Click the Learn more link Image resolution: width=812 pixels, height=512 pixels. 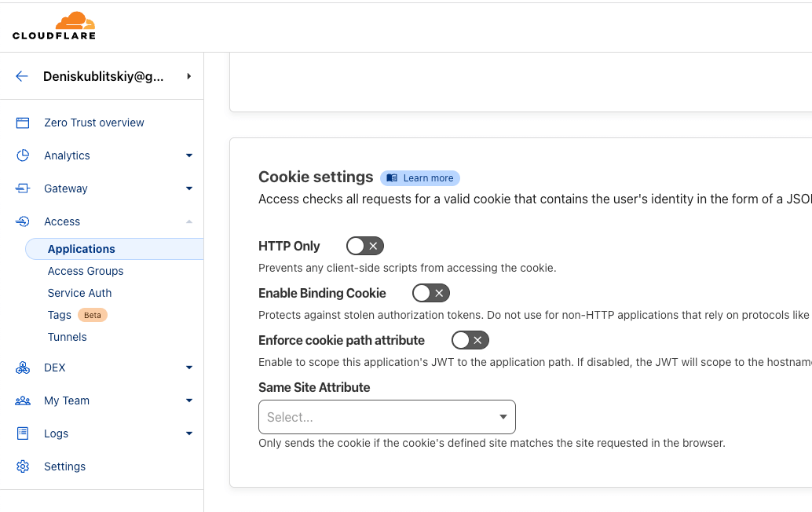click(x=420, y=178)
